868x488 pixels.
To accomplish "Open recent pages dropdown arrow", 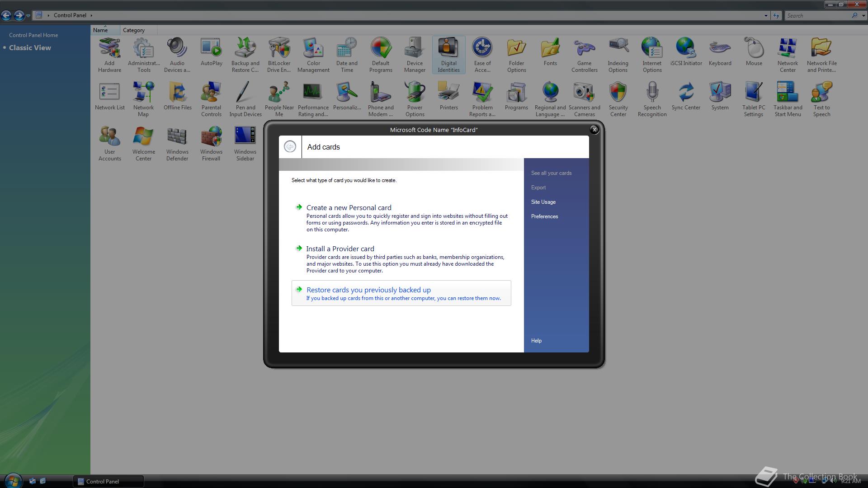I will coord(28,16).
